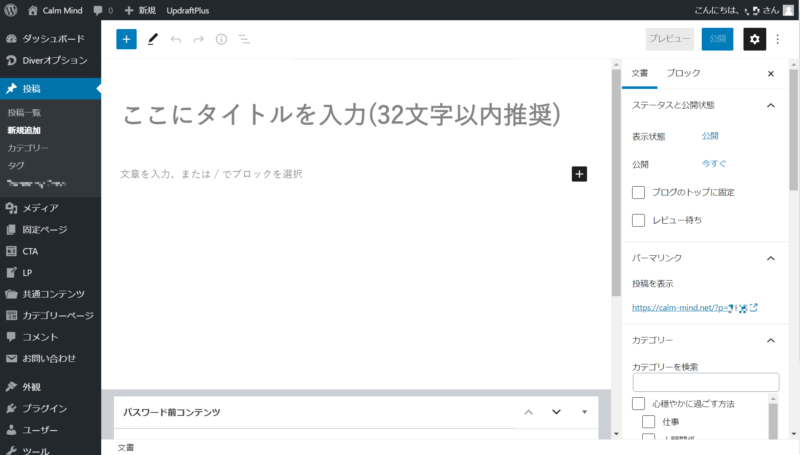Click the プレビュー preview button
Image resolution: width=800 pixels, height=455 pixels.
click(x=669, y=39)
